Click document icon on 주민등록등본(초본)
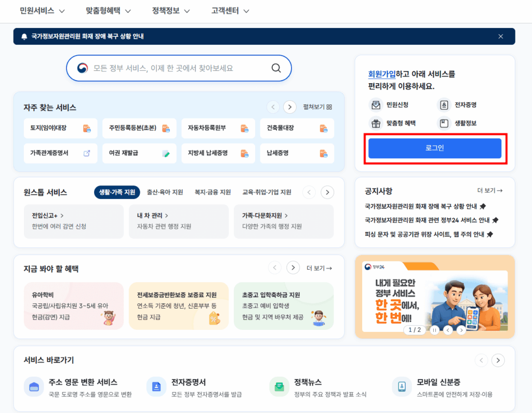This screenshot has width=532, height=413. pyautogui.click(x=166, y=128)
